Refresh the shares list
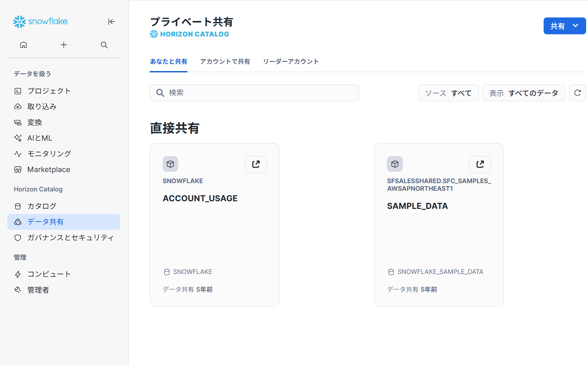This screenshot has height=366, width=588. point(578,93)
